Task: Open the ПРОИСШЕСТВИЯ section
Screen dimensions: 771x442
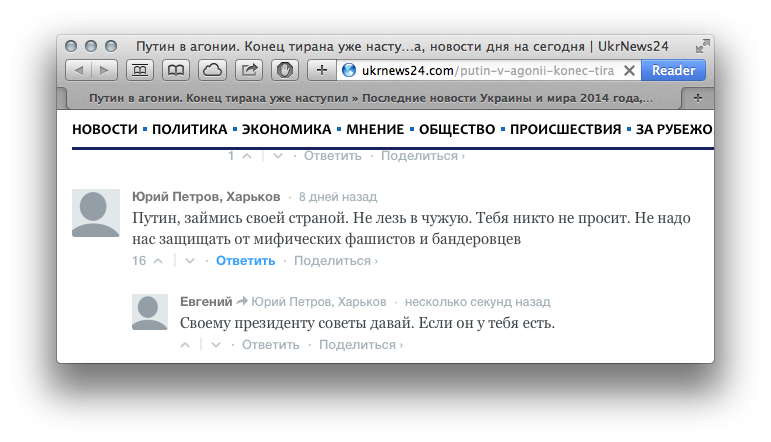Action: pos(565,129)
